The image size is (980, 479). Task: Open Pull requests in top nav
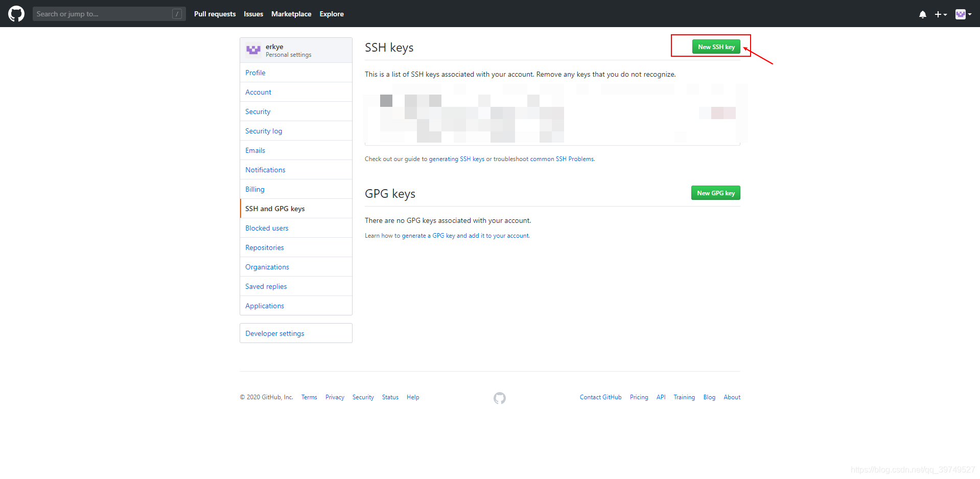point(215,14)
